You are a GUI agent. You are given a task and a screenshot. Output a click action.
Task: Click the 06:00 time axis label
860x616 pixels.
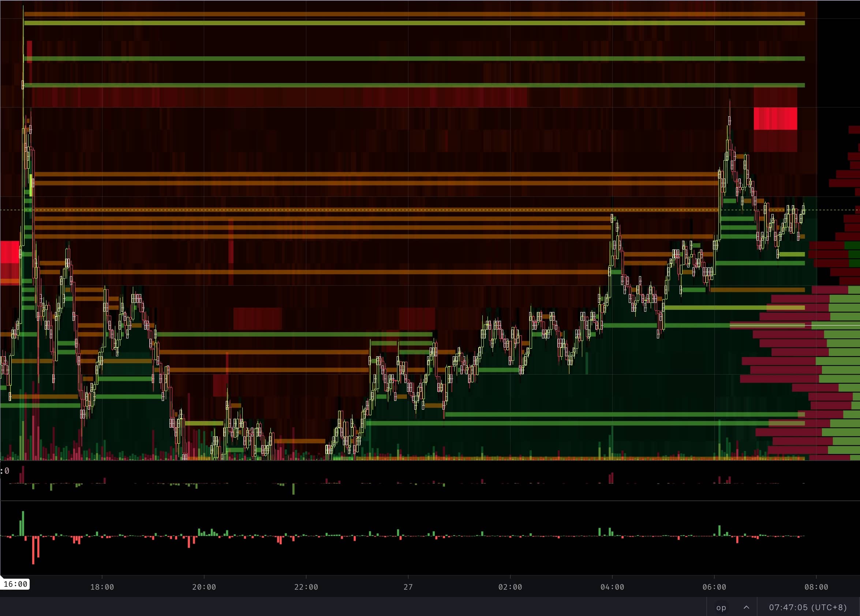(x=714, y=587)
